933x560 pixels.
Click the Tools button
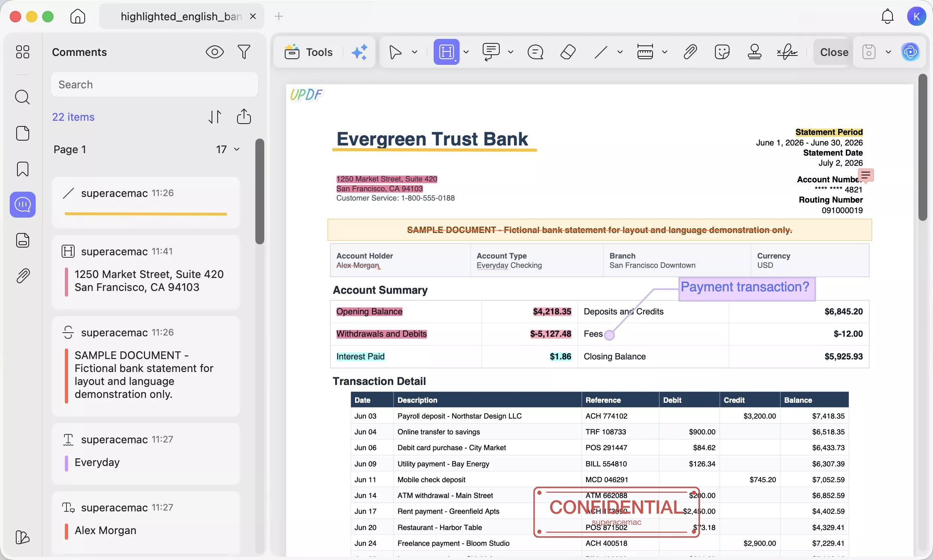(x=309, y=52)
